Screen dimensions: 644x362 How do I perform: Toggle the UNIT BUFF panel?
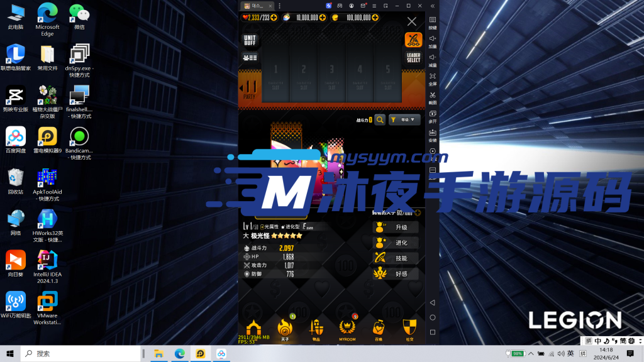[x=250, y=41]
